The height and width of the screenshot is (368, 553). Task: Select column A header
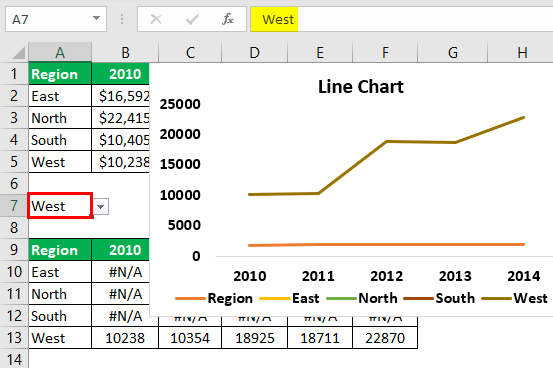pyautogui.click(x=60, y=53)
